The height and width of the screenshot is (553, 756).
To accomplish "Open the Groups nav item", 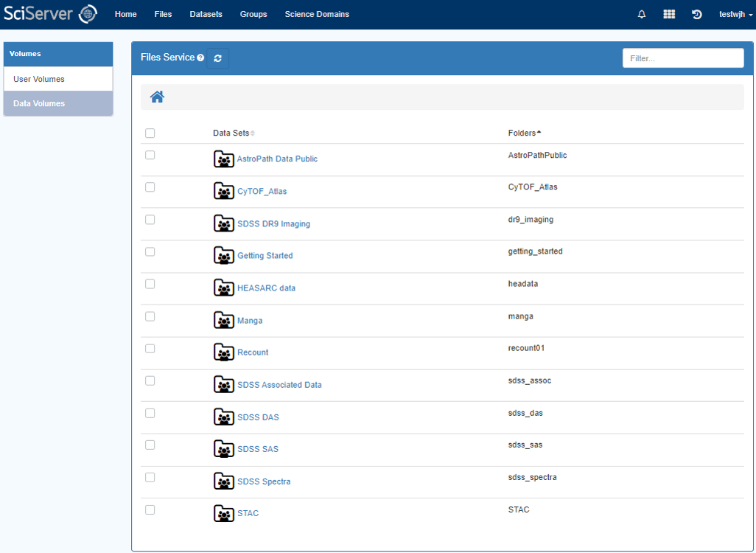I will [253, 14].
